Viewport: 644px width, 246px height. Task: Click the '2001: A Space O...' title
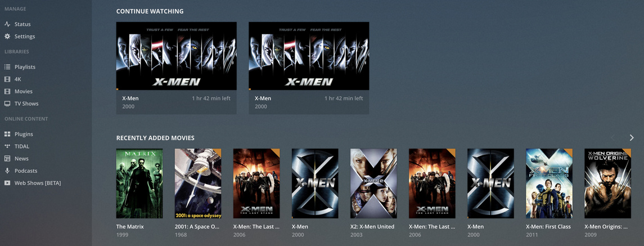(197, 227)
